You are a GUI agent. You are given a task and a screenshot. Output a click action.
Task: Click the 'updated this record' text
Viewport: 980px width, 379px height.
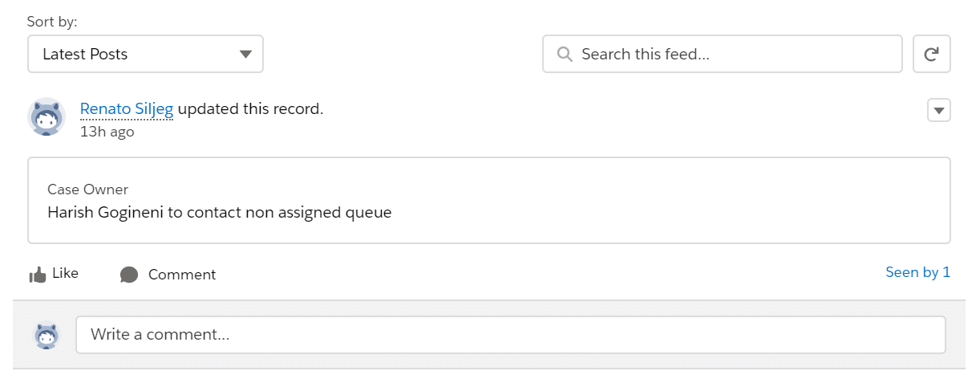[x=250, y=109]
